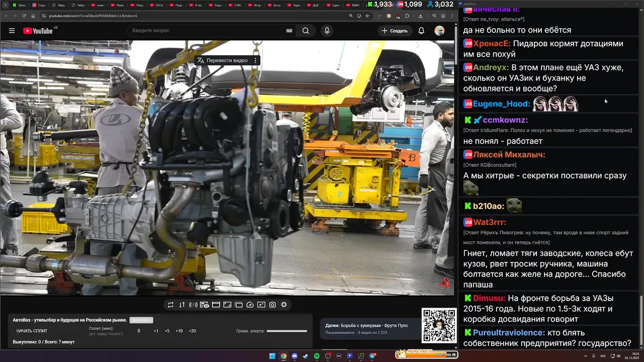Click НАЧАТЬ СПЛИТ button
The image size is (644, 362).
32,331
